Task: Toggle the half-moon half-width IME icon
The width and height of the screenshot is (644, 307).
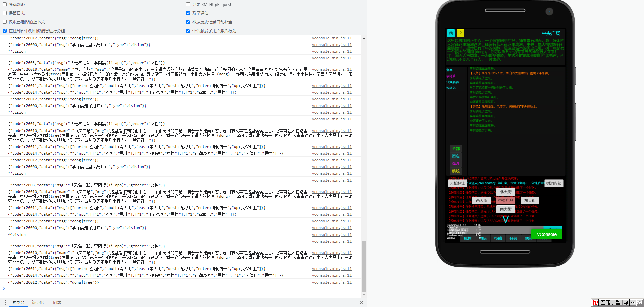Action: click(626, 303)
